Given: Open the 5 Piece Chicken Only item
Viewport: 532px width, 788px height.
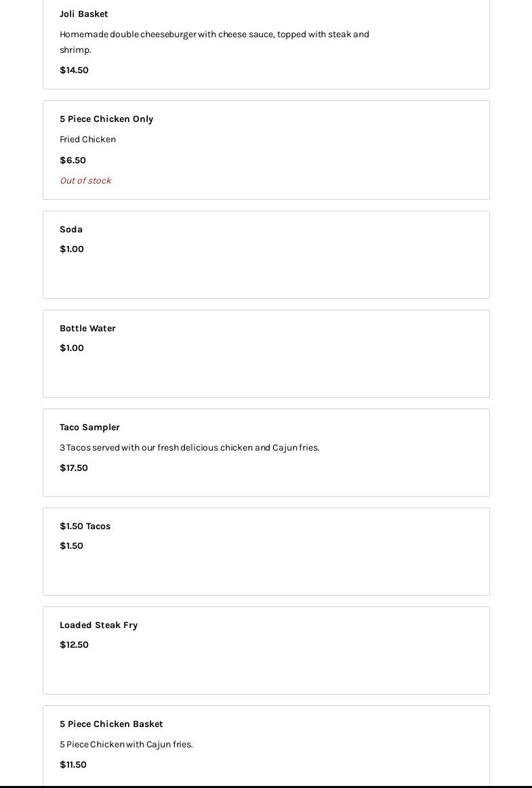Looking at the screenshot, I should coord(106,119).
